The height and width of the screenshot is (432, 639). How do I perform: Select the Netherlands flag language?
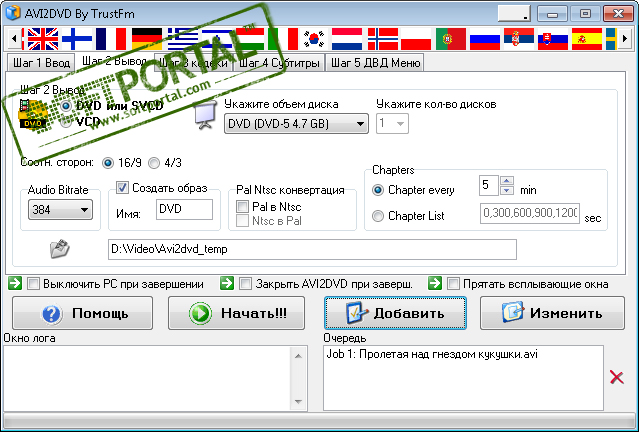347,39
